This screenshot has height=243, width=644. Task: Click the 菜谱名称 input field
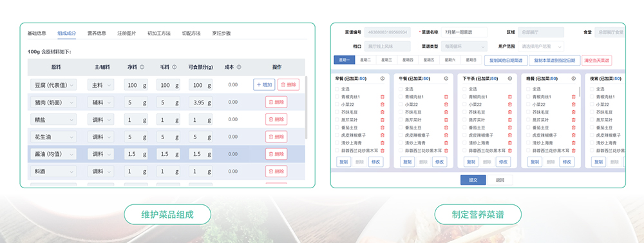(464, 32)
